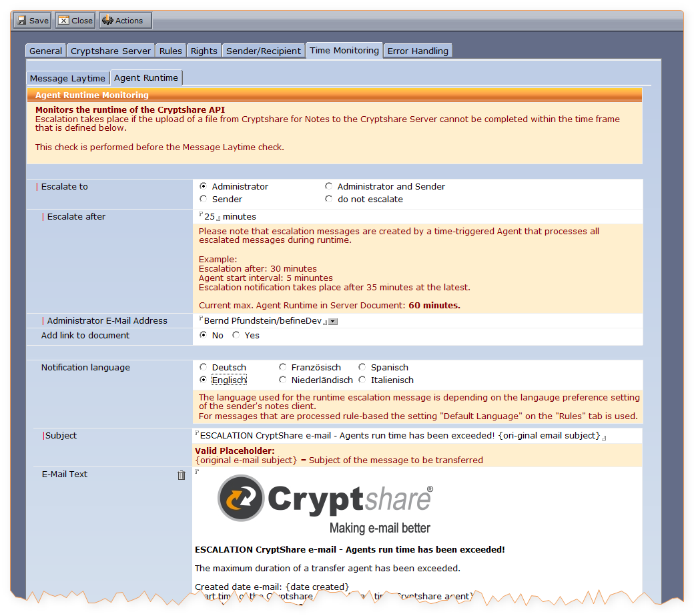Select the Time Monitoring tab
694x616 pixels.
pyautogui.click(x=344, y=51)
